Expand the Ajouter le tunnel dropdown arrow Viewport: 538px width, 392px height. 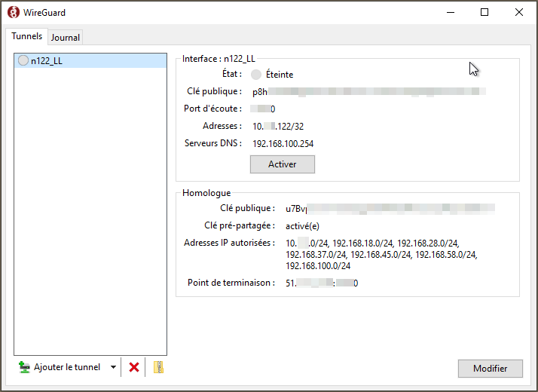pyautogui.click(x=113, y=367)
